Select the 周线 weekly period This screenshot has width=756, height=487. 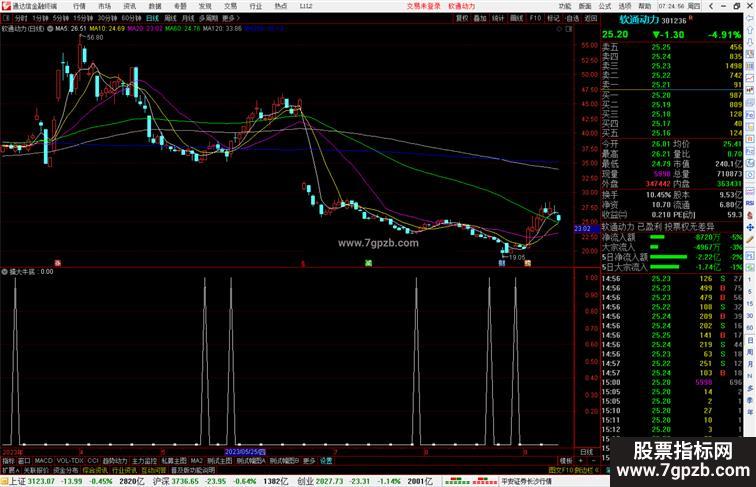pyautogui.click(x=171, y=18)
